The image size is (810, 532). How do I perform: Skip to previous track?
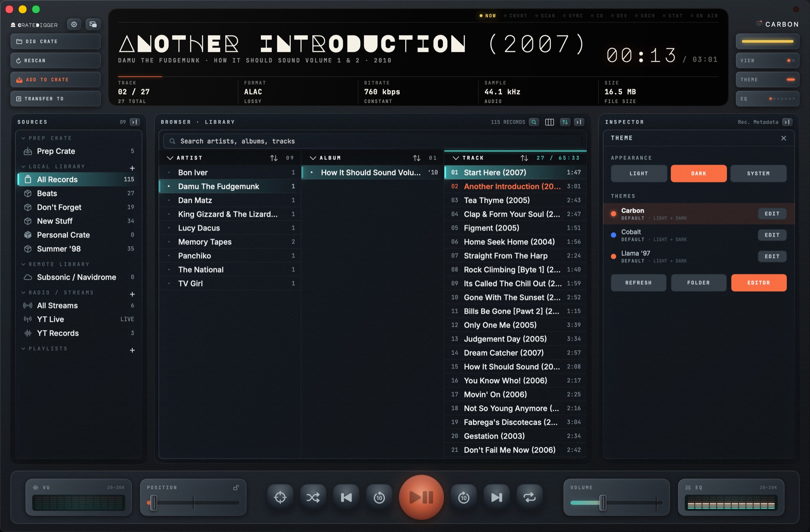click(346, 497)
